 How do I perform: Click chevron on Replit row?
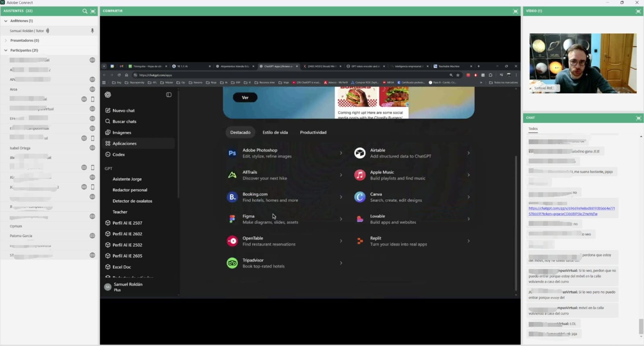click(469, 241)
